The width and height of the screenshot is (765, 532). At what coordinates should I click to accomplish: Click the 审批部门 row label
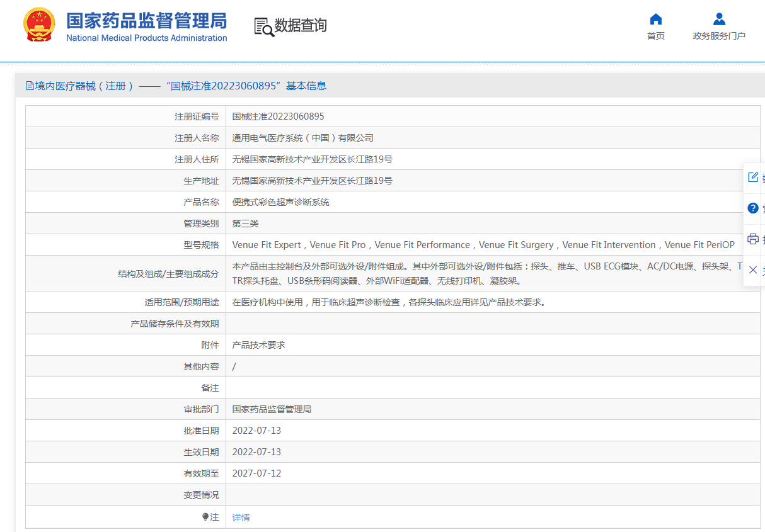(201, 409)
